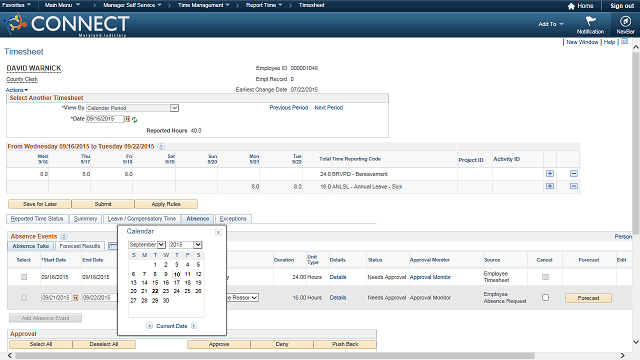Open Report Time breadcrumb menu
This screenshot has width=640, height=360.
pyautogui.click(x=264, y=5)
